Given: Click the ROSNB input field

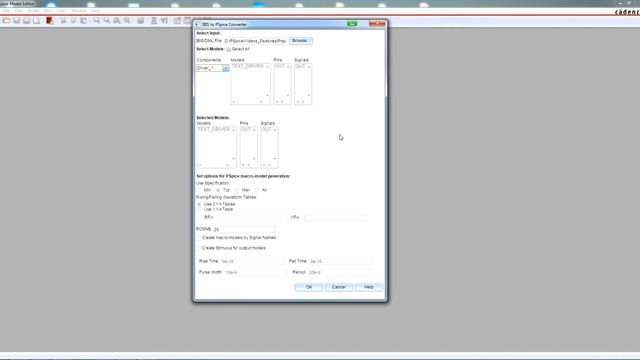Looking at the screenshot, I should (244, 229).
